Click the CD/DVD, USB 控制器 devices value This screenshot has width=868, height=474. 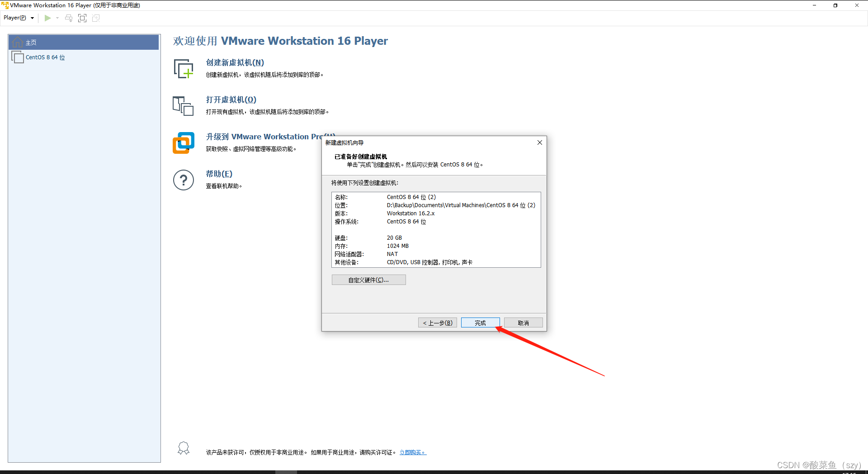pyautogui.click(x=429, y=262)
